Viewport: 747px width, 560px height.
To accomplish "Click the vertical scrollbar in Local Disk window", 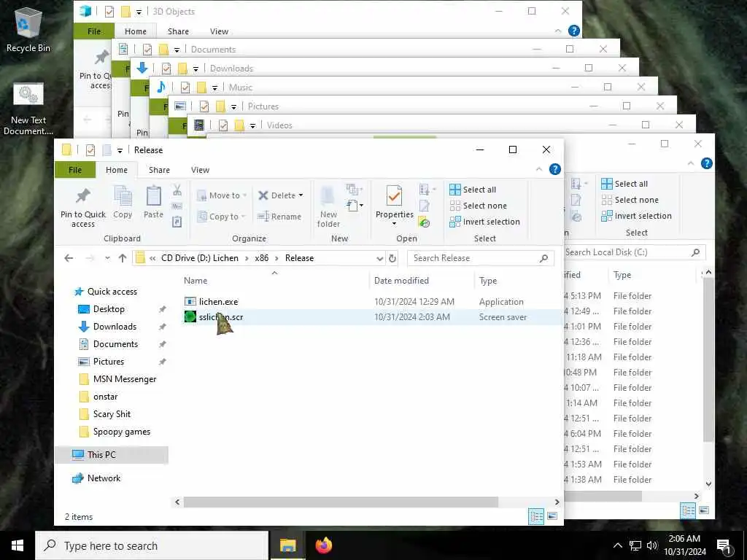I will (708, 359).
